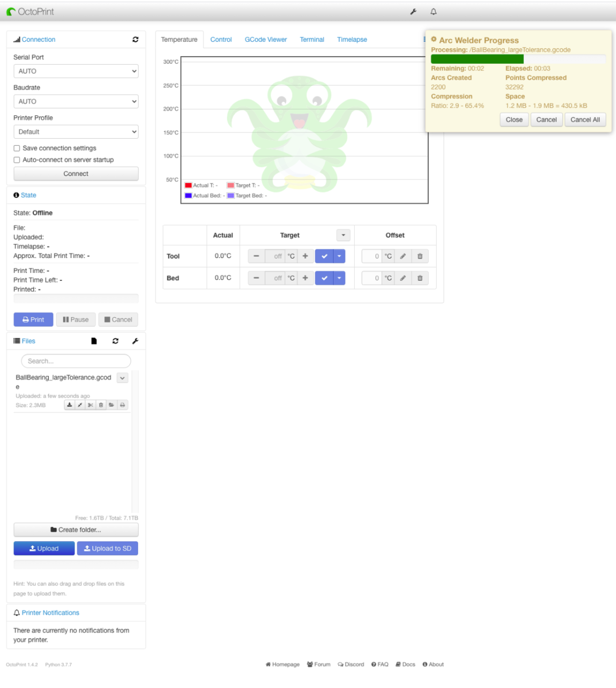616x688 pixels.
Task: Open the notifications bell in top bar
Action: [434, 11]
